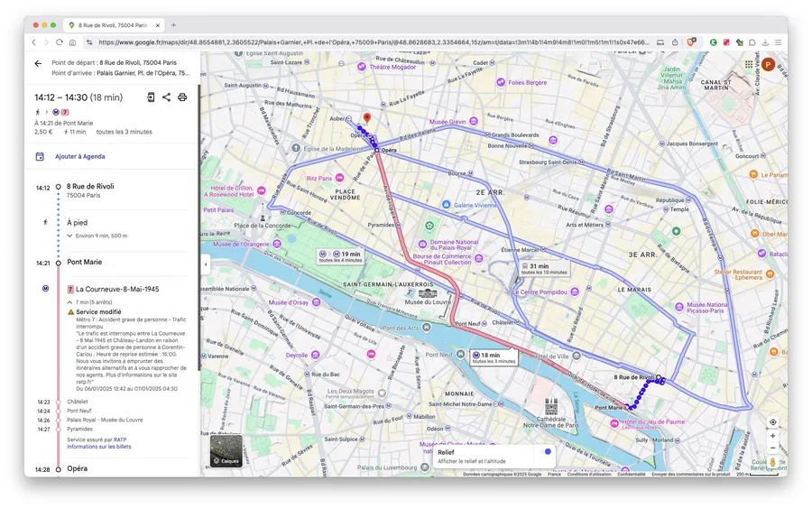
Task: Click the Ajouter à Agenda link
Action: click(x=79, y=156)
